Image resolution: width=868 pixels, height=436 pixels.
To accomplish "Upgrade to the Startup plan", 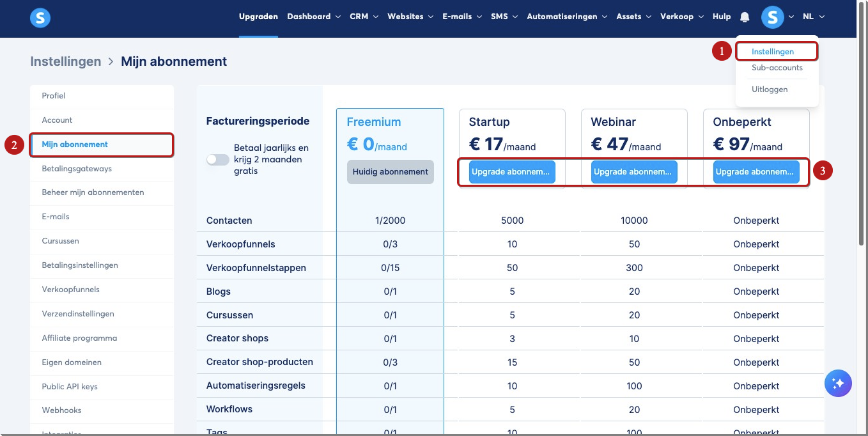I will 512,172.
